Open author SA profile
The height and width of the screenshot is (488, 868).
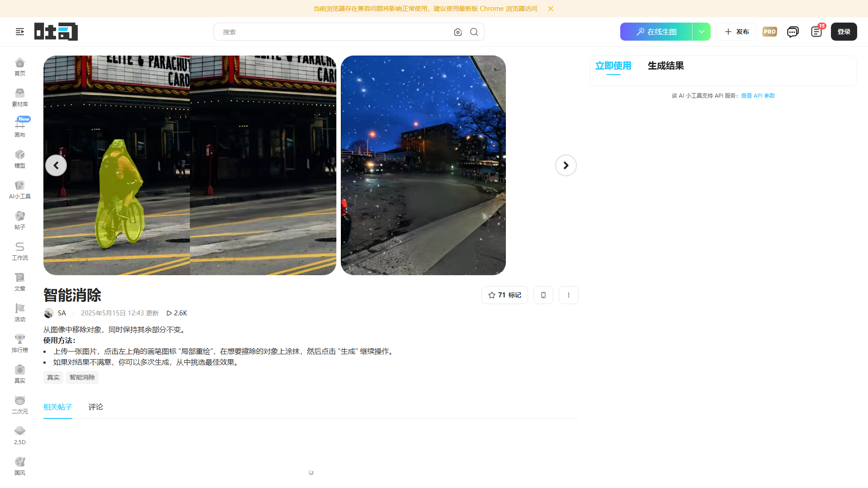[55, 313]
